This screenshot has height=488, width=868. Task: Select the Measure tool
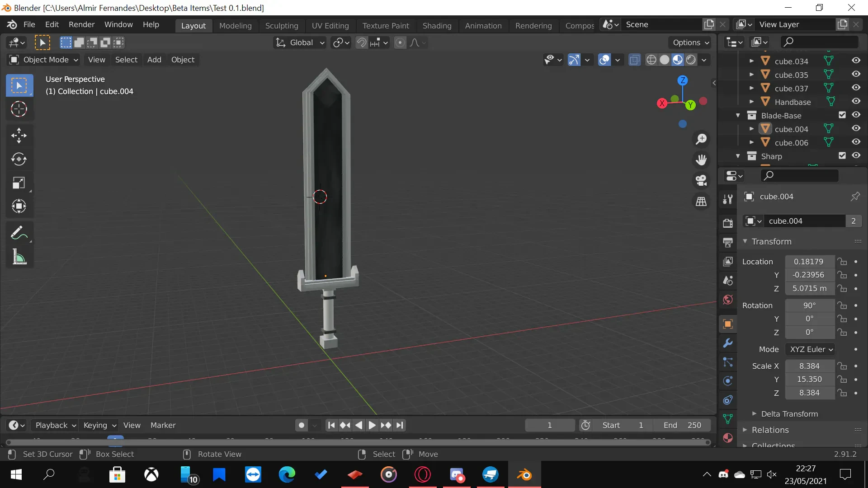tap(19, 257)
